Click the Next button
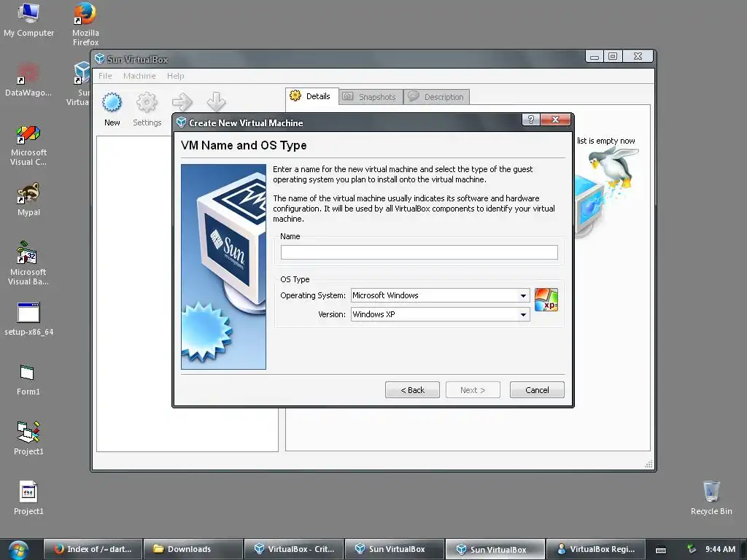 tap(473, 390)
